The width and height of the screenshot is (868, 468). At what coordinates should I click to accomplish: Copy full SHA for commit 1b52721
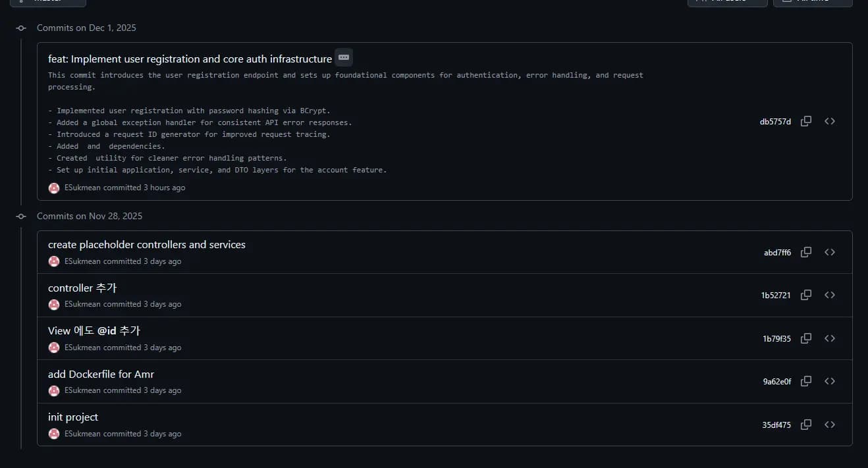[x=805, y=295]
